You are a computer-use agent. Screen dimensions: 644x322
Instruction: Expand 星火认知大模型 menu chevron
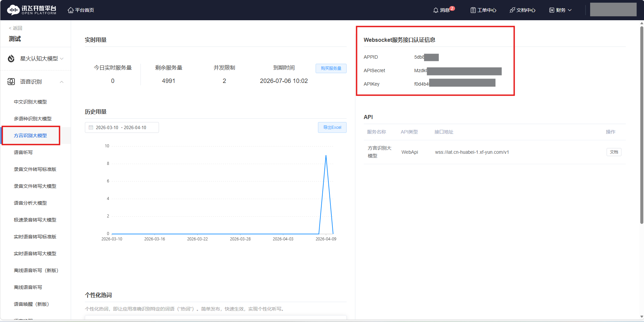click(x=62, y=59)
